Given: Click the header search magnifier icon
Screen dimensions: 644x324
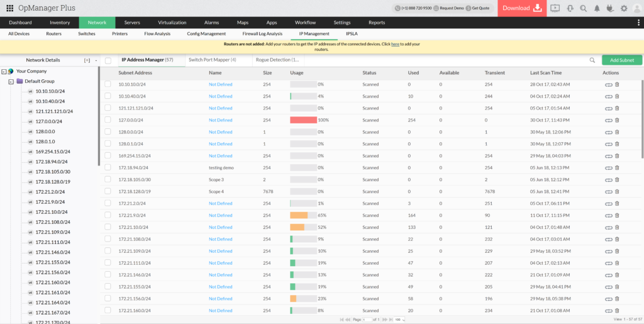Looking at the screenshot, I should (x=583, y=8).
